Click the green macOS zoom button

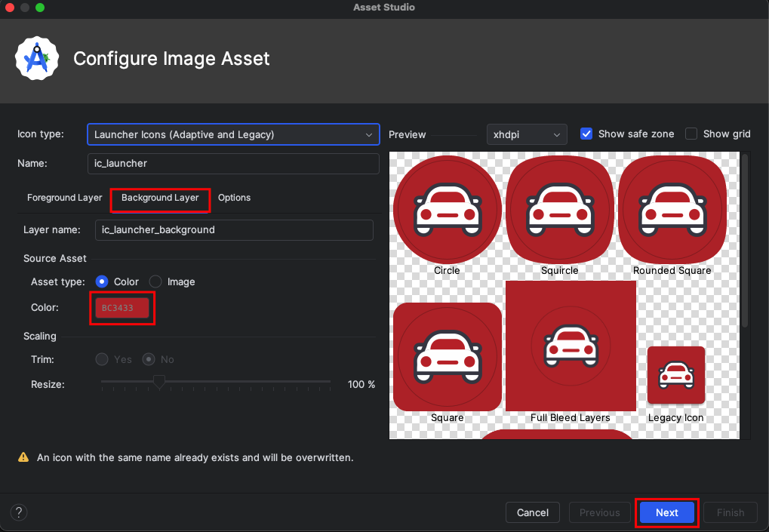pos(40,8)
